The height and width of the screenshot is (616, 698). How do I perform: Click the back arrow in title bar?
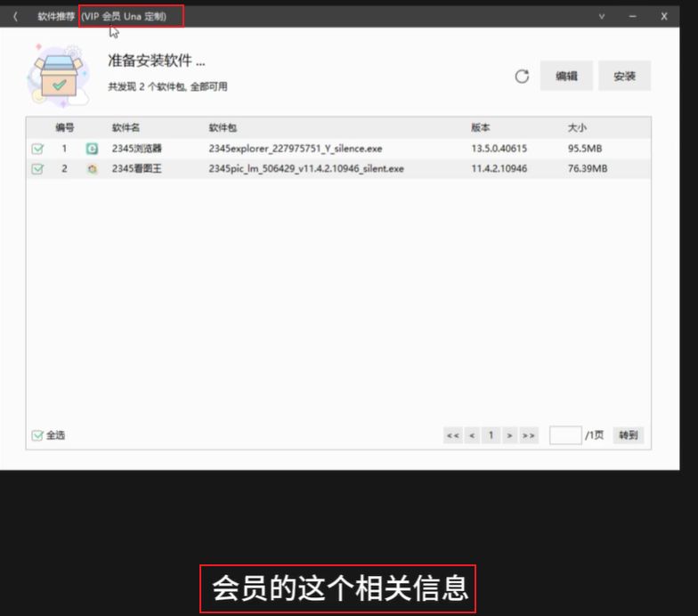[15, 17]
